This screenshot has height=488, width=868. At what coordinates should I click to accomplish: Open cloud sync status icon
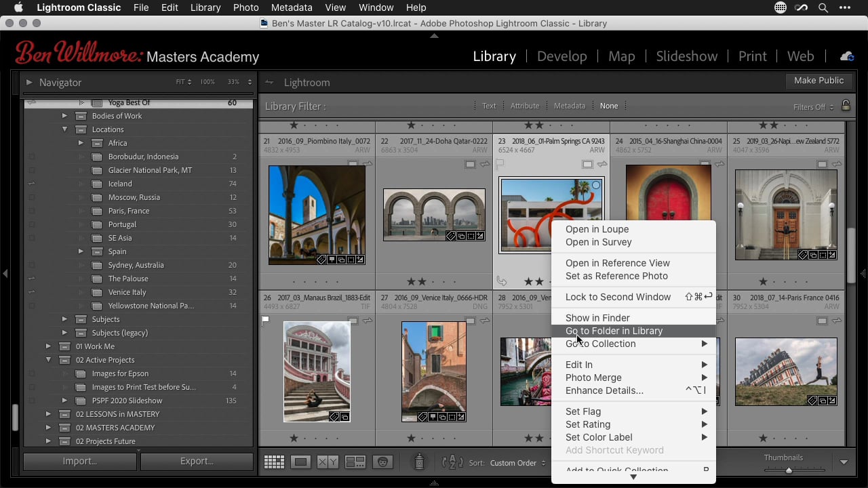(846, 56)
